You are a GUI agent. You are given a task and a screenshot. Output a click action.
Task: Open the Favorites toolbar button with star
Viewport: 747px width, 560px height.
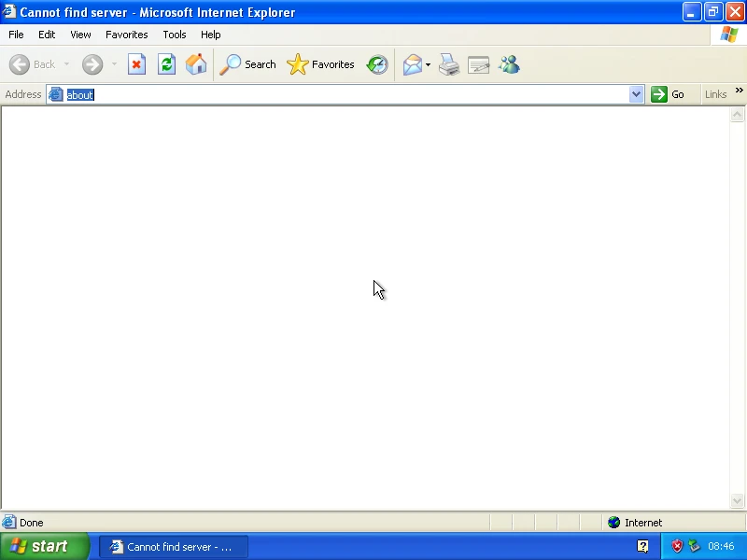[320, 64]
